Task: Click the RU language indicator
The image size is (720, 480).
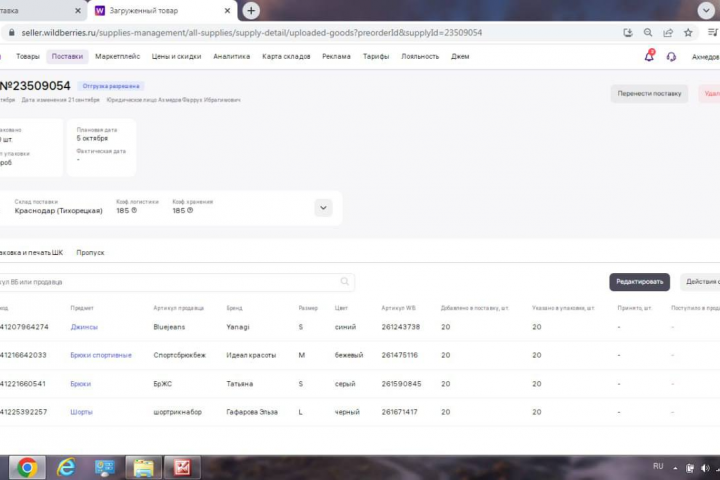Action: pos(658,467)
